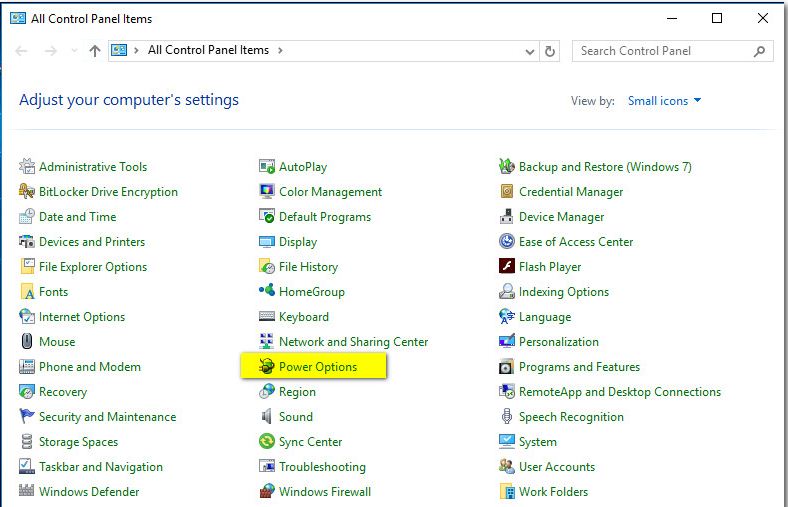Click the Power Options battery icon
This screenshot has height=507, width=788.
pos(267,366)
